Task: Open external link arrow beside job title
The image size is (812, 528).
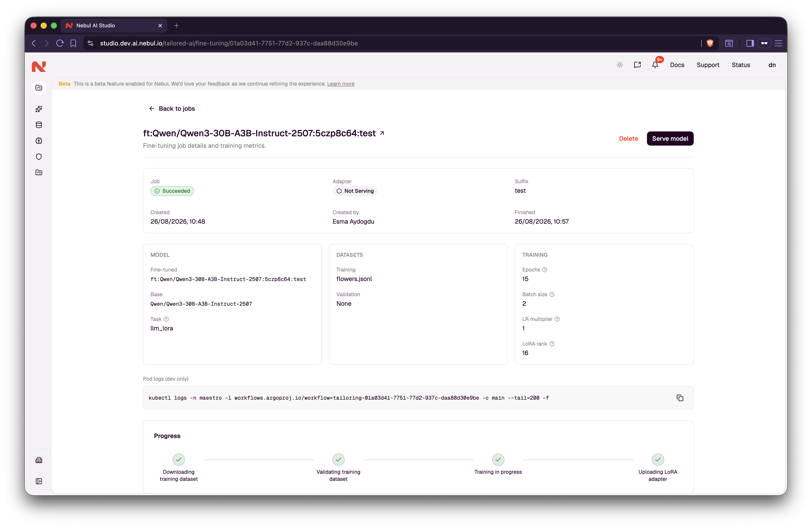Action: point(382,133)
